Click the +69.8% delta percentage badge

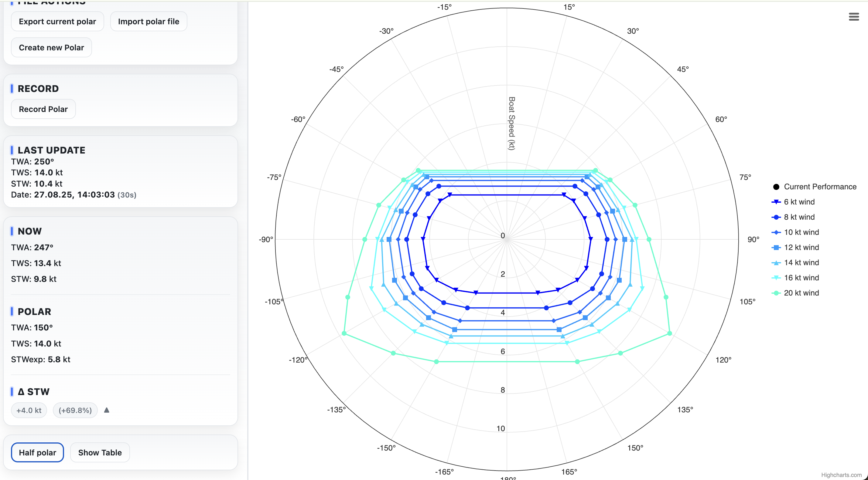(75, 410)
